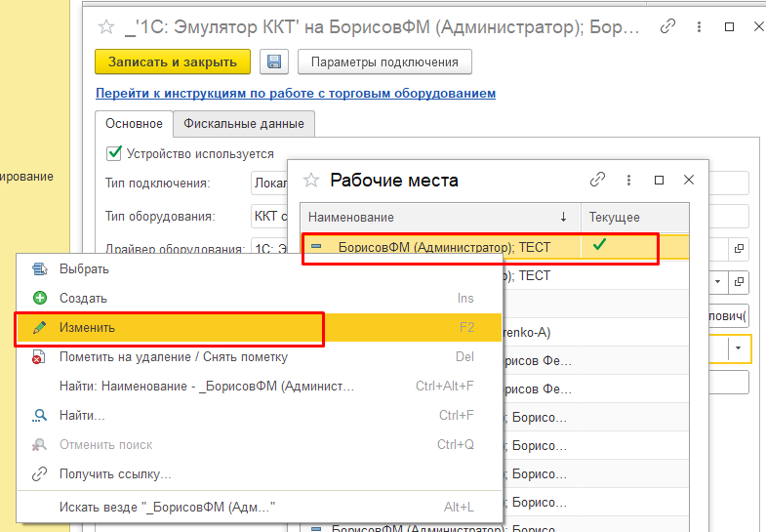Image resolution: width=766 pixels, height=532 pixels.
Task: Click the green plus Создать icon
Action: click(x=40, y=298)
